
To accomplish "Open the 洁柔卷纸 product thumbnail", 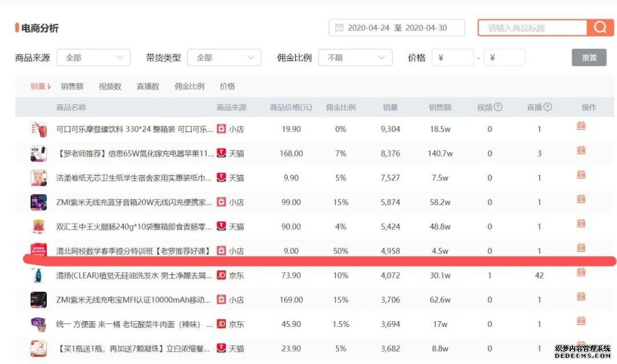I will (39, 177).
